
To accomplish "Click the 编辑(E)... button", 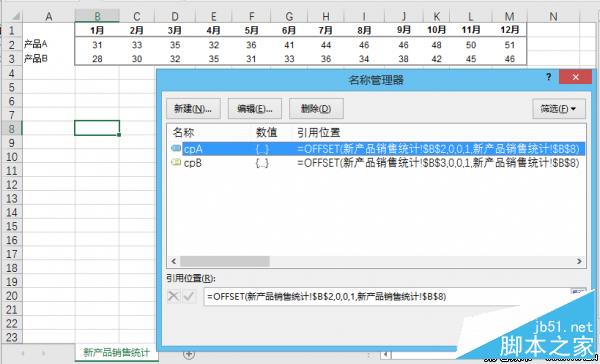I will 255,109.
